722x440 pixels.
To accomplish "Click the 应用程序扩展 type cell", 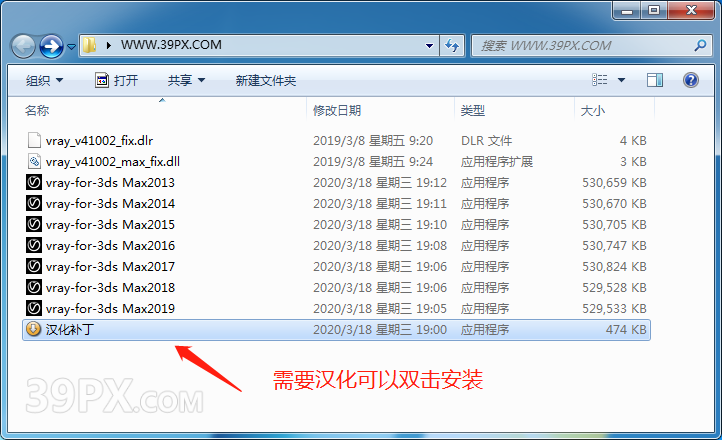I will [497, 162].
